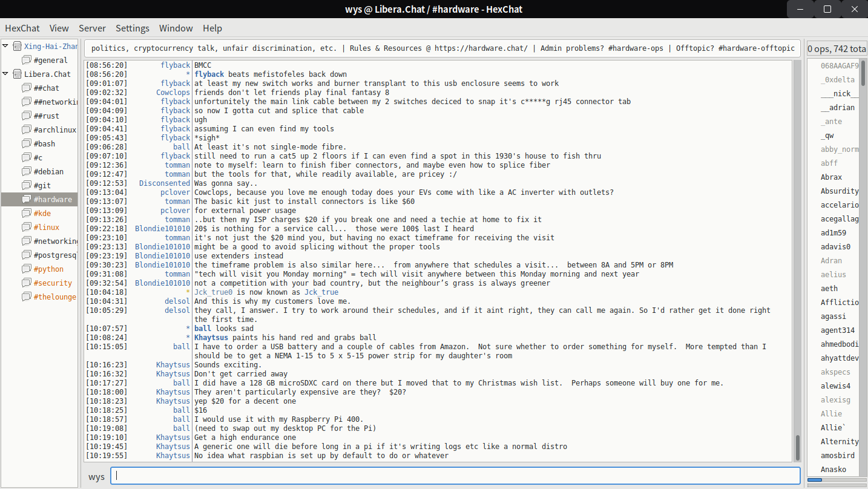
Task: Click the #archlinux channel icon
Action: point(27,130)
